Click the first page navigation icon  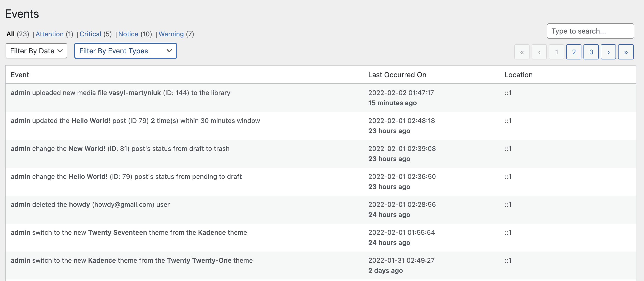pyautogui.click(x=522, y=52)
